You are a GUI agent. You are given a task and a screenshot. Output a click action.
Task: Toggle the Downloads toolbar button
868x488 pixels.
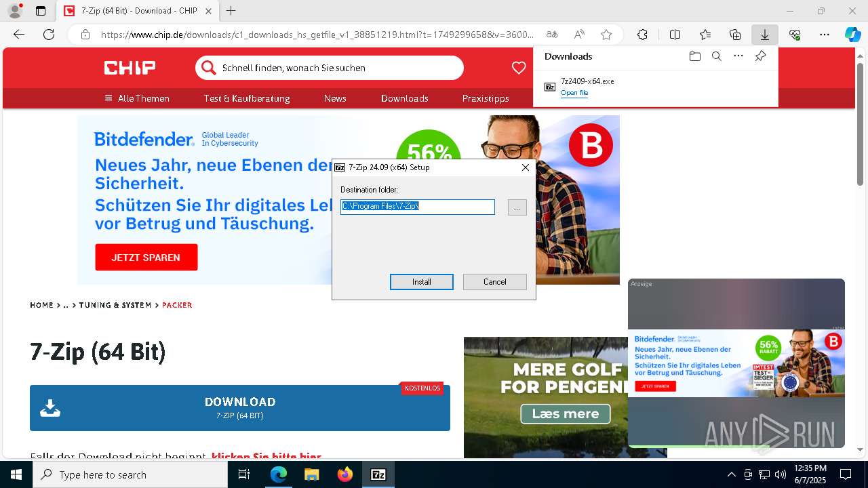764,35
